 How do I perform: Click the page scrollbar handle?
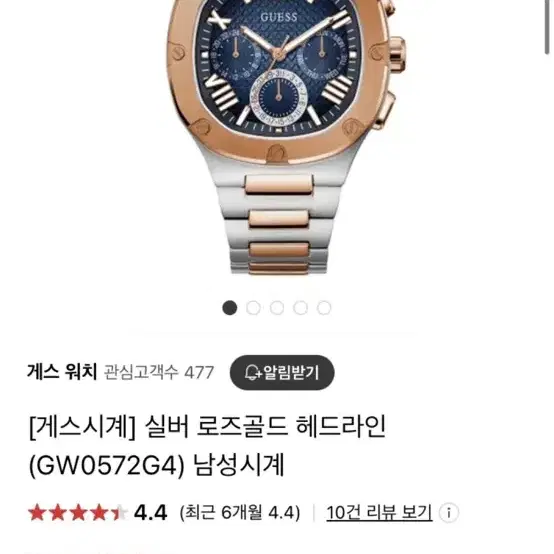pos(547,26)
